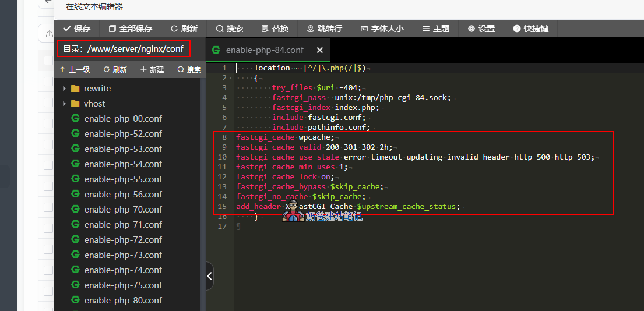This screenshot has width=644, height=311.
Task: Collapse the sidebar with arrow handle
Action: tap(210, 276)
